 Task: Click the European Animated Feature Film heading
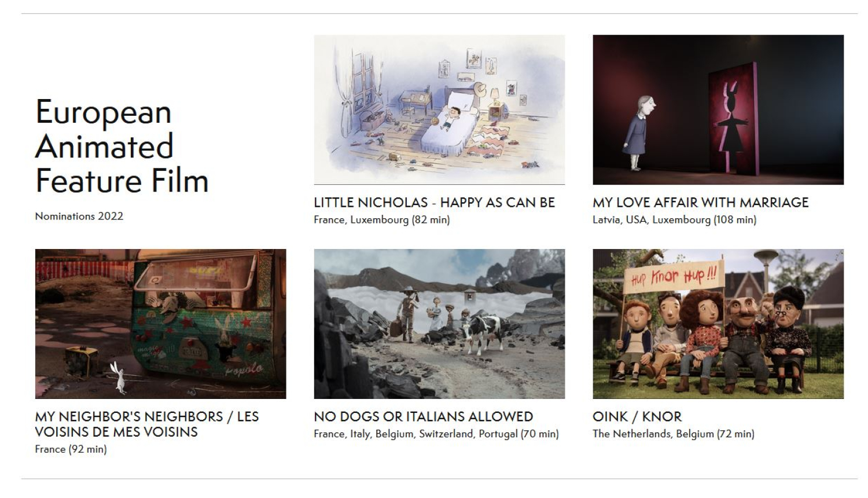(x=122, y=146)
